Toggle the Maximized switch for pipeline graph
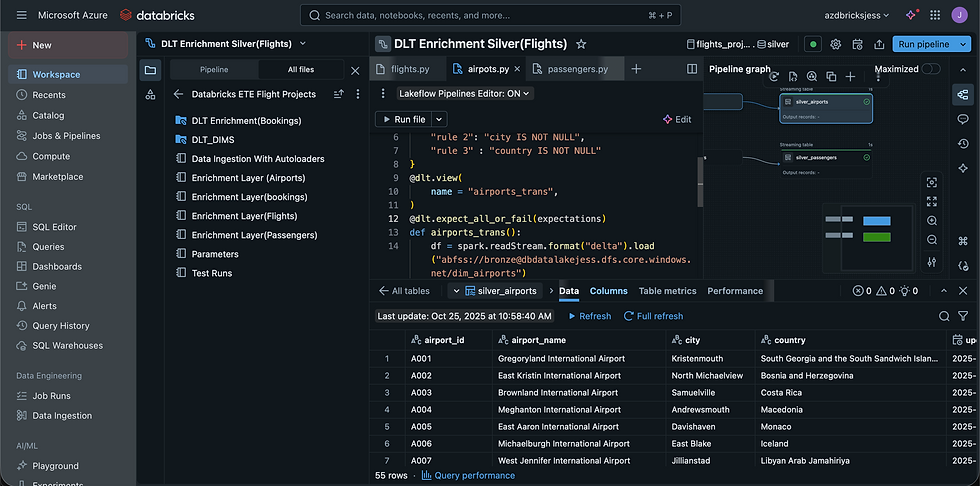 (x=930, y=69)
